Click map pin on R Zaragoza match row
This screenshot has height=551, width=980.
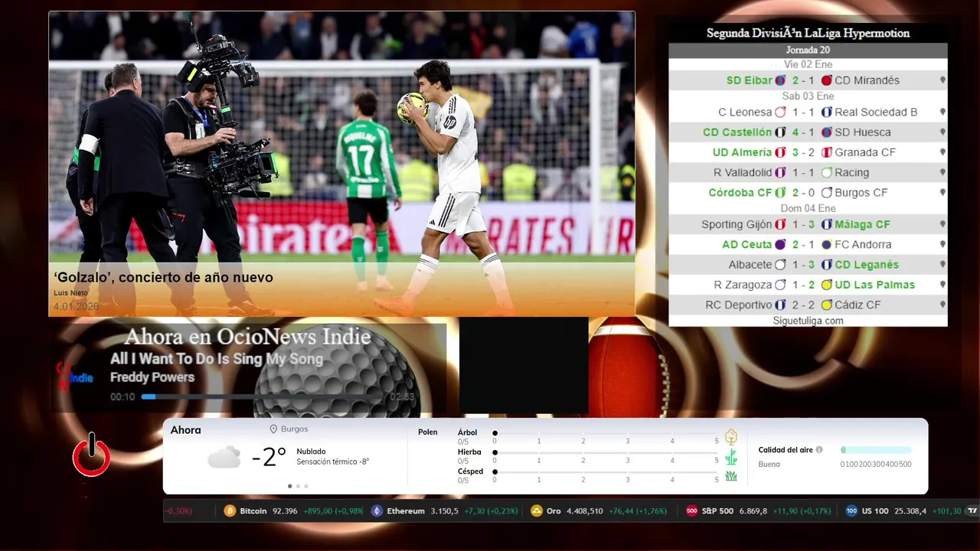[x=942, y=285]
